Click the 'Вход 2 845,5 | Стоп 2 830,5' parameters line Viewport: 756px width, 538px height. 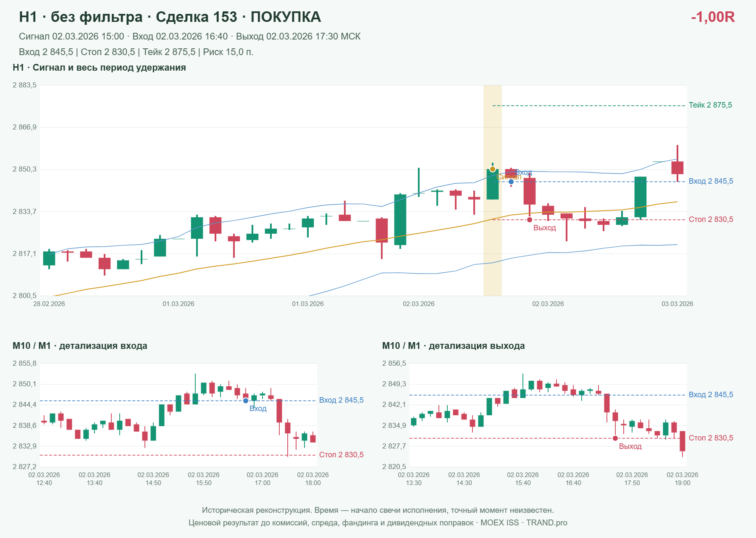tap(136, 52)
